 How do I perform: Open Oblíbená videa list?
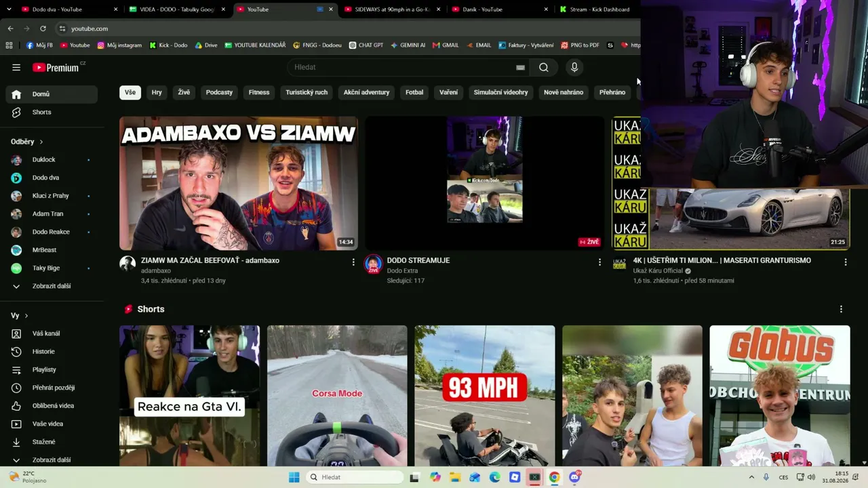tap(52, 405)
